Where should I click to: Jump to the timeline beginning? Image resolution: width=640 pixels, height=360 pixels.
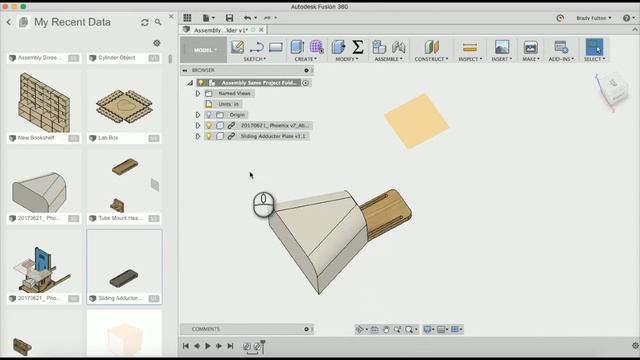[186, 346]
